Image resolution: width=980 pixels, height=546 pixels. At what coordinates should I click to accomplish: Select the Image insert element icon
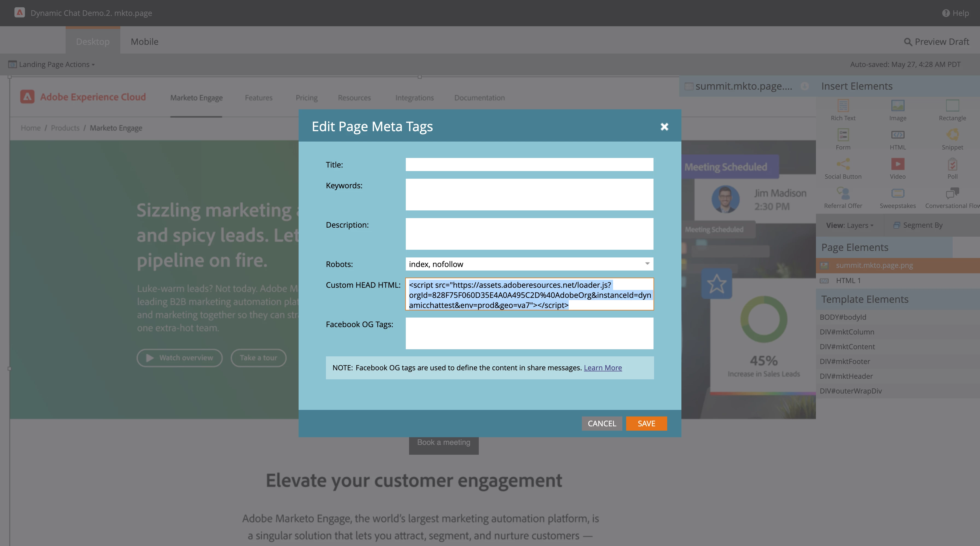pos(897,106)
